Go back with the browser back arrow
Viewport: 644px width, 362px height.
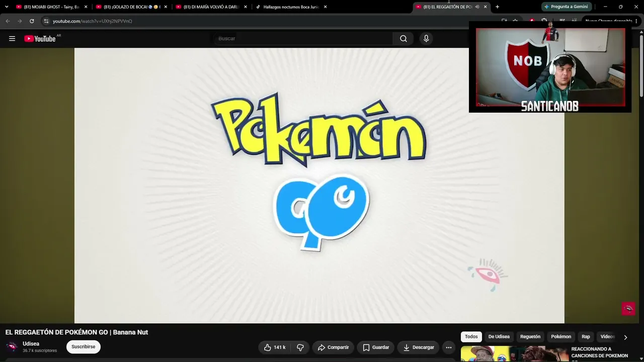point(8,21)
